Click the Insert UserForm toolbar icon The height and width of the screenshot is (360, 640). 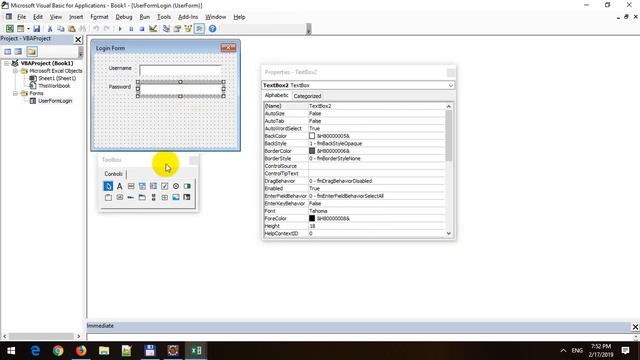click(x=20, y=29)
